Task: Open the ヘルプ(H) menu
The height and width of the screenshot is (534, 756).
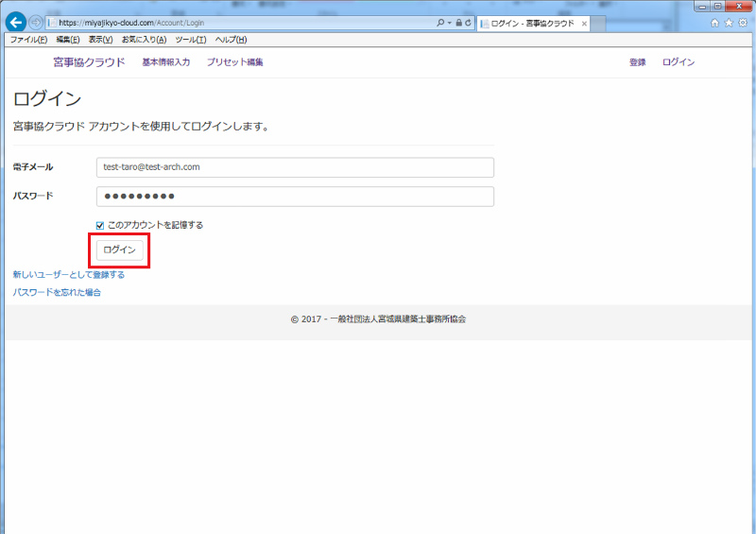Action: coord(231,40)
